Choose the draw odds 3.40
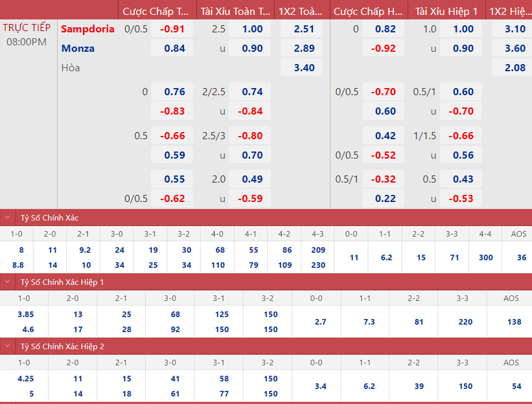 303,67
